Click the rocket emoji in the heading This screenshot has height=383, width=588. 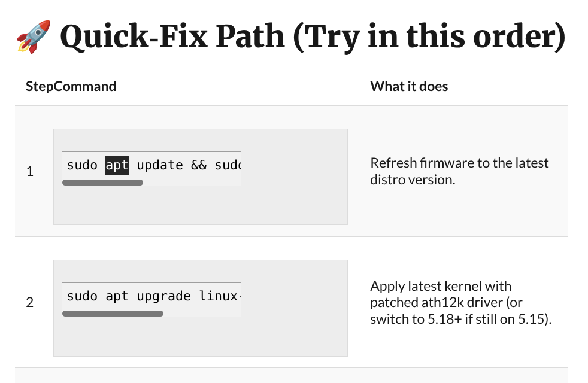[x=33, y=37]
